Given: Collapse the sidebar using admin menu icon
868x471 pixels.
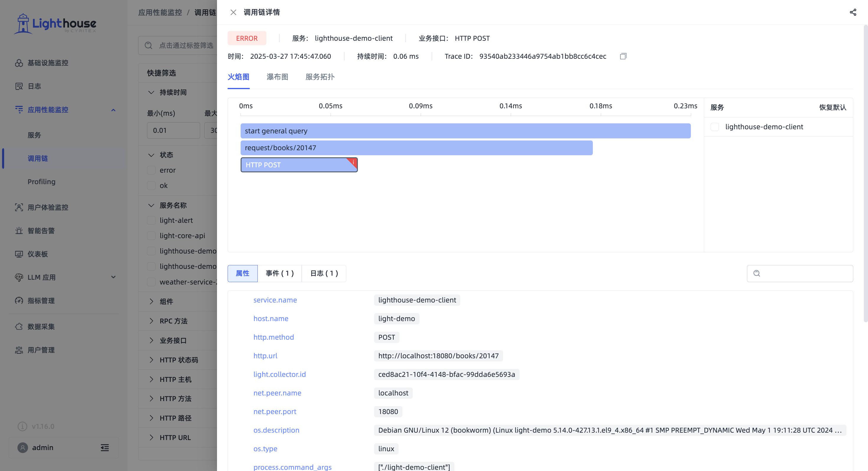Looking at the screenshot, I should click(105, 447).
